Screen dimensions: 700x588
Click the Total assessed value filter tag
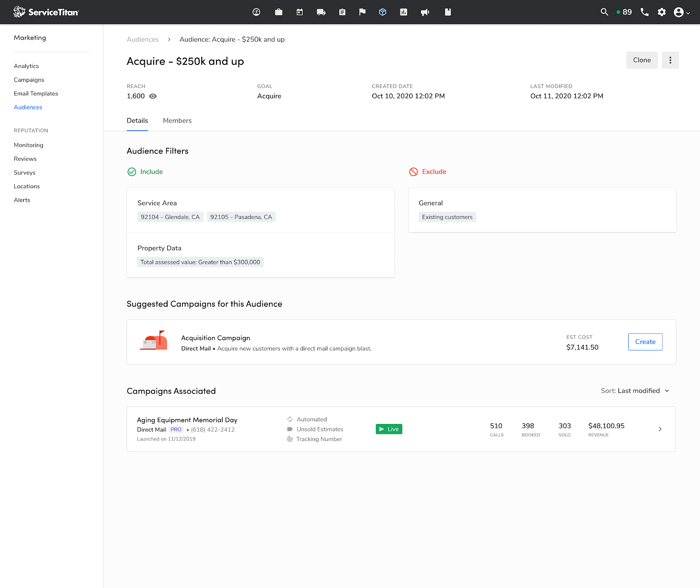coord(200,262)
